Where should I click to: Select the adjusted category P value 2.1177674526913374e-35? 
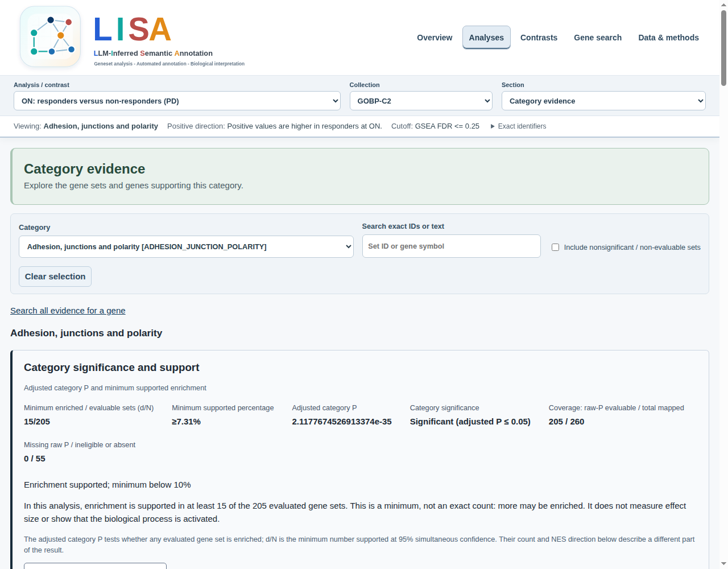[342, 422]
